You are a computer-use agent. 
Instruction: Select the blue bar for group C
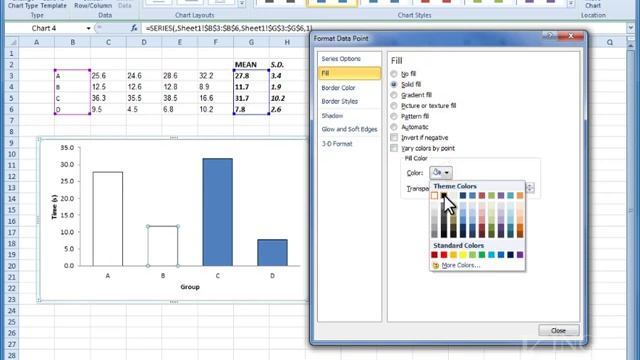(x=218, y=212)
